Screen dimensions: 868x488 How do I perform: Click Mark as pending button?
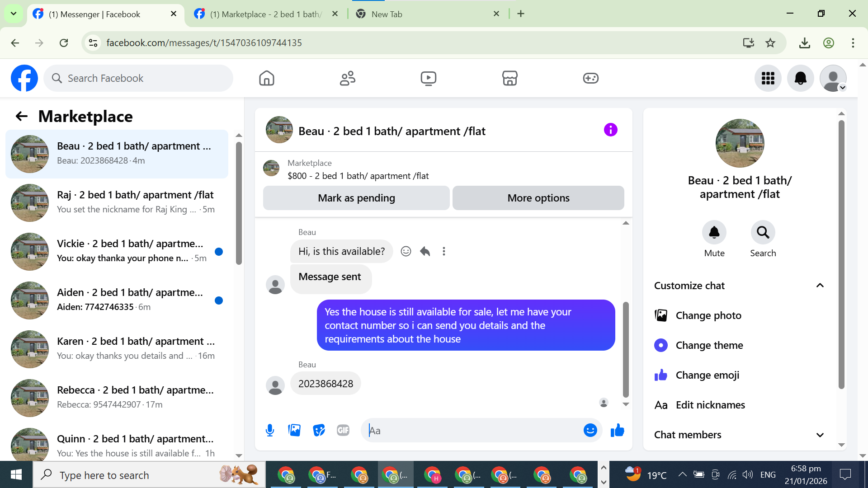pyautogui.click(x=356, y=198)
